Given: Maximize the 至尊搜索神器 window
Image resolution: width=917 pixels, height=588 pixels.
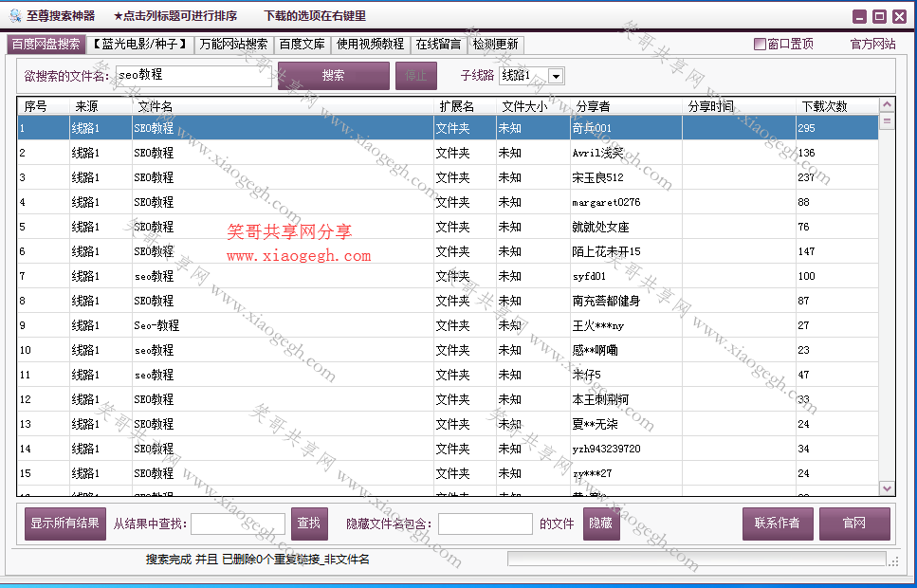Looking at the screenshot, I should click(x=879, y=17).
